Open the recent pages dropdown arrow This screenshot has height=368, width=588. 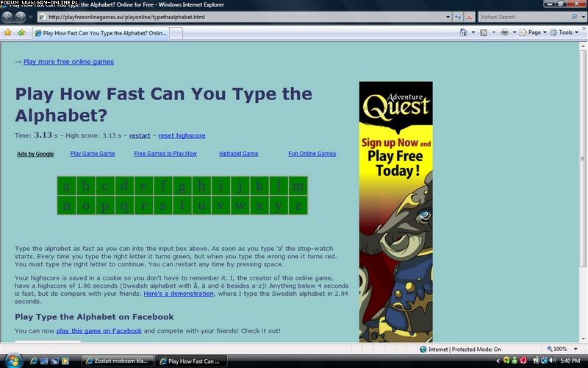31,17
